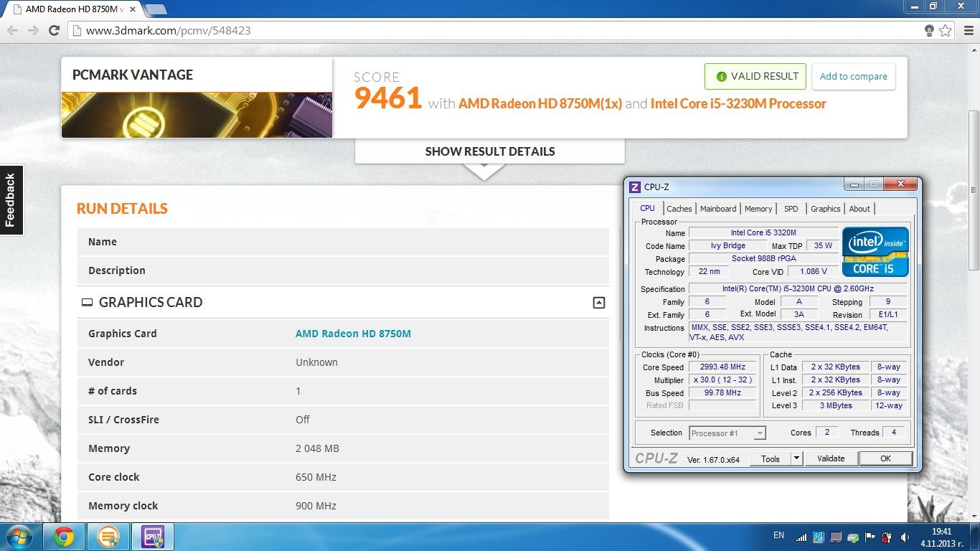This screenshot has width=980, height=551.
Task: Click the Show desktop strip
Action: point(974,537)
